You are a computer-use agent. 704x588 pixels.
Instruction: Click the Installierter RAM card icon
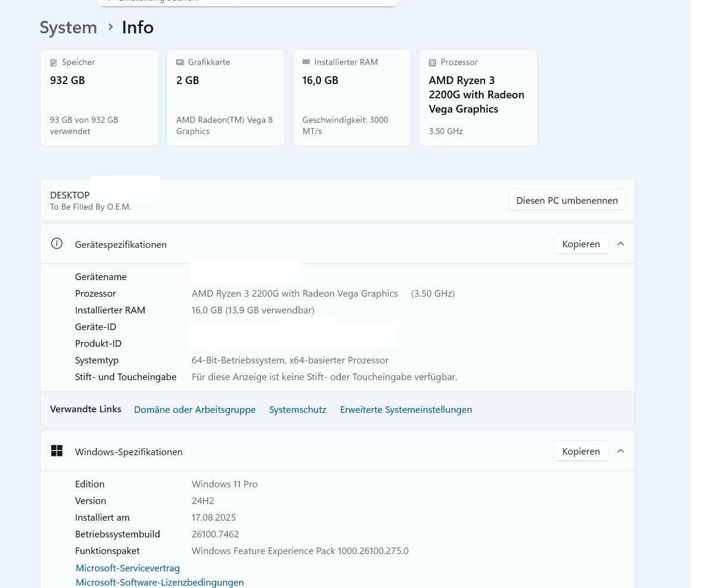click(306, 61)
